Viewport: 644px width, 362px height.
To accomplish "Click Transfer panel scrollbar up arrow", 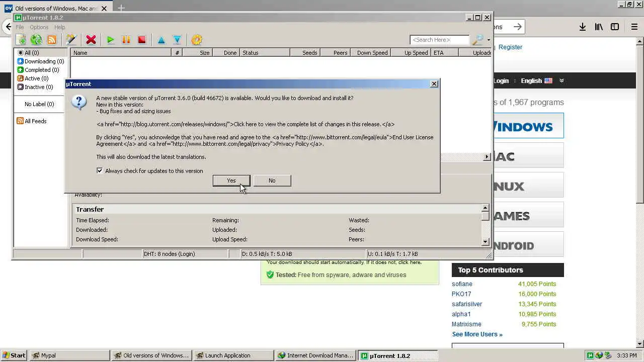I will pos(485,208).
